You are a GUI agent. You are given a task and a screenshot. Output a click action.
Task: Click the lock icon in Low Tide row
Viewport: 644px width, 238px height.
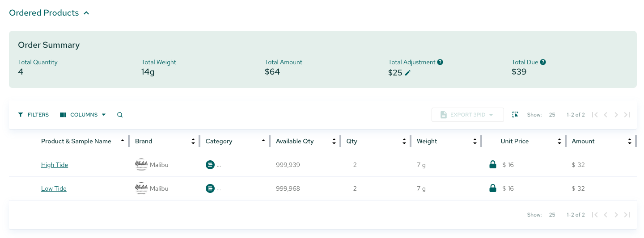pyautogui.click(x=493, y=188)
